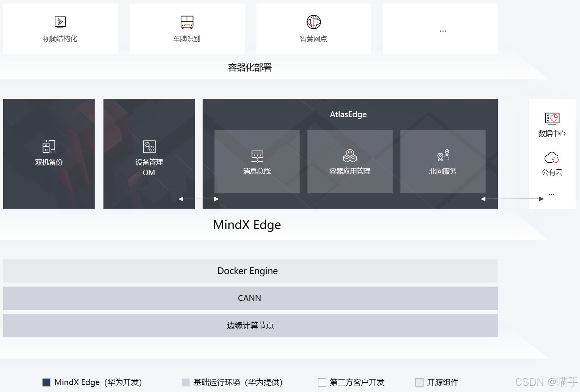Click the 车牌识别 label
This screenshot has height=392, width=580.
click(187, 39)
